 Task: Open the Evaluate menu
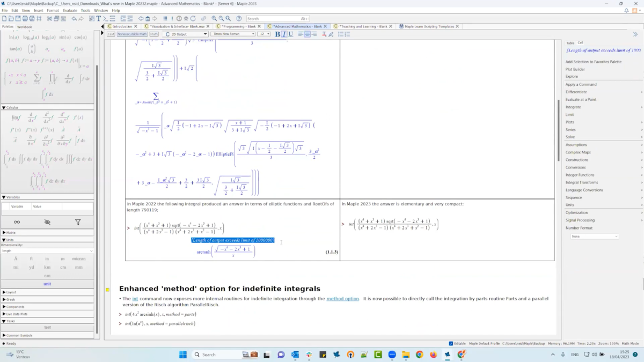[x=70, y=10]
